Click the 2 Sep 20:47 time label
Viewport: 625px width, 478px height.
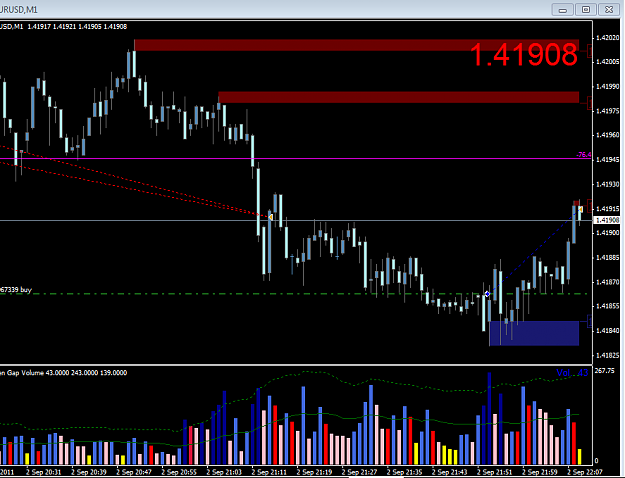click(x=134, y=472)
